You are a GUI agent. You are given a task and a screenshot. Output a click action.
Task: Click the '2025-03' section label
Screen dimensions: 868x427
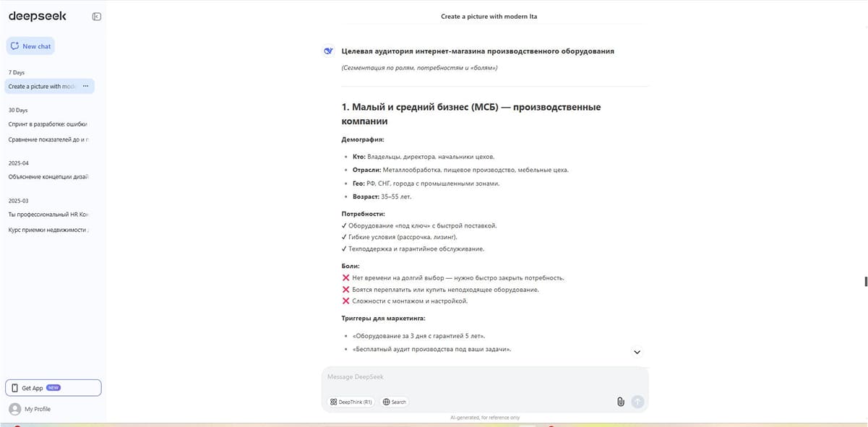pyautogui.click(x=18, y=201)
